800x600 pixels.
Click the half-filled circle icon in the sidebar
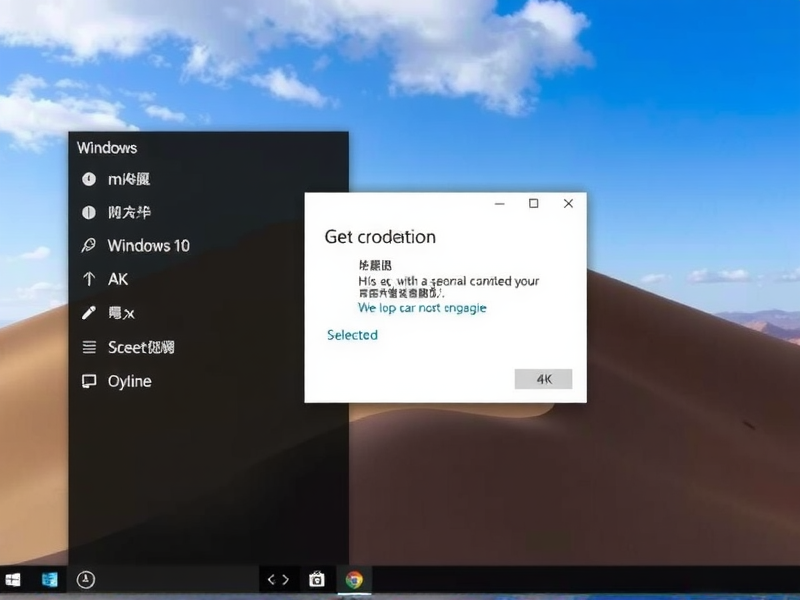pyautogui.click(x=88, y=212)
